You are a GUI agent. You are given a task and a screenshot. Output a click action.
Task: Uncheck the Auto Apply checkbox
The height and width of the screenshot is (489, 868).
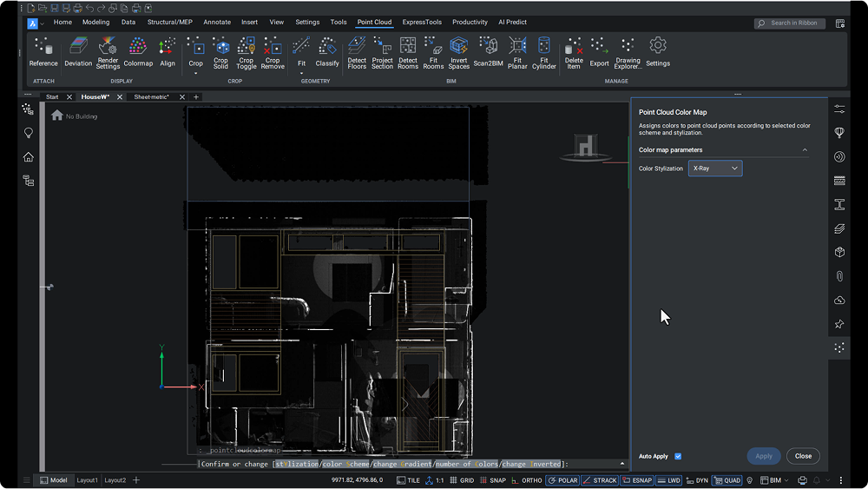pos(678,456)
